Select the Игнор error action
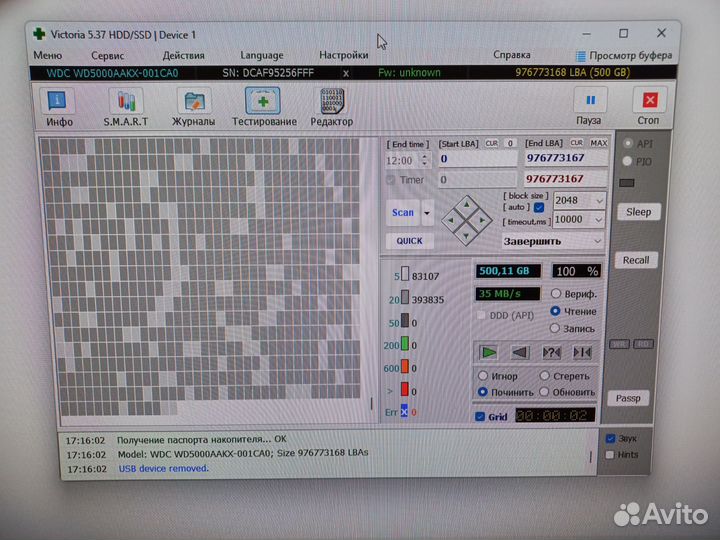 483,376
